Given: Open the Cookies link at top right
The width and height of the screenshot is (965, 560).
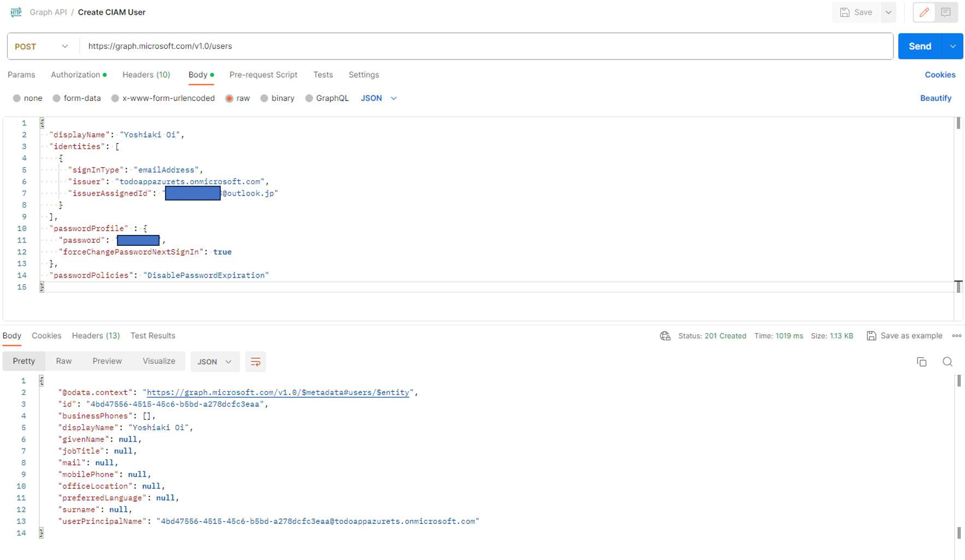Looking at the screenshot, I should [940, 75].
